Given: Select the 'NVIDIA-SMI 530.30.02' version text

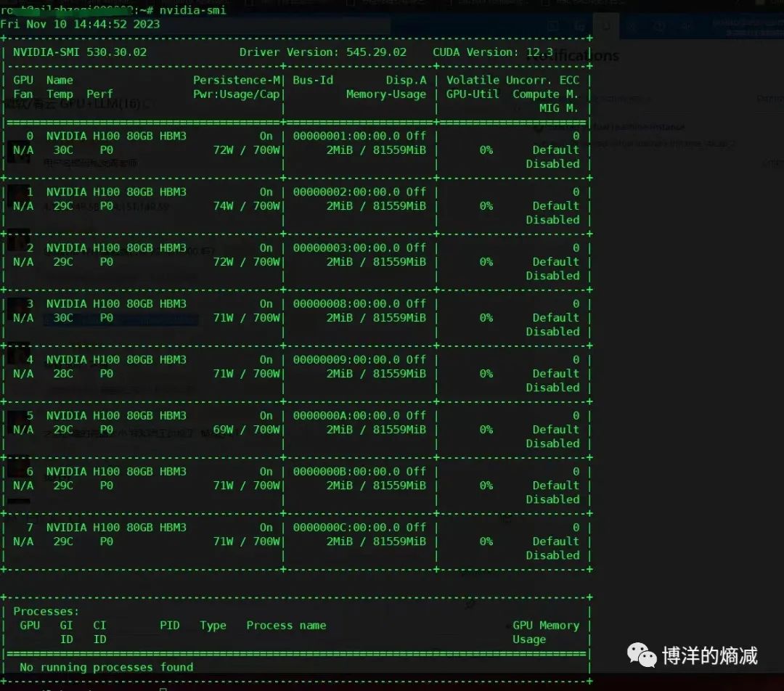Looking at the screenshot, I should [80, 52].
